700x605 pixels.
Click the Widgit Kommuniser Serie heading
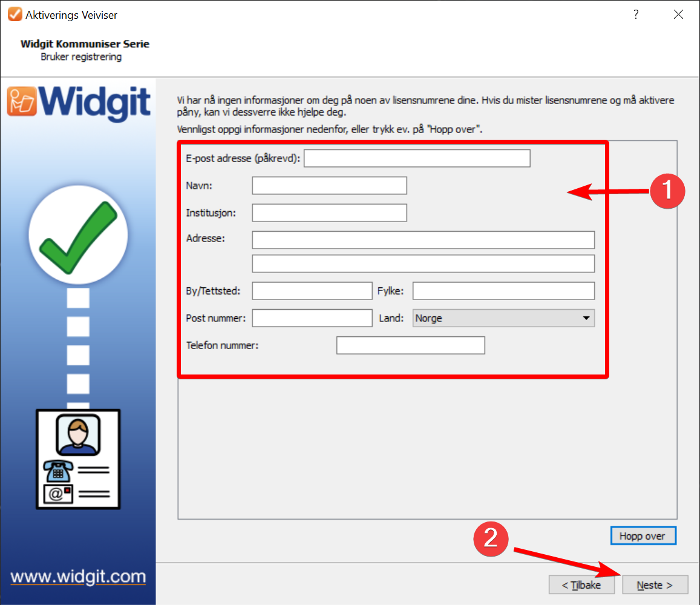pyautogui.click(x=85, y=44)
